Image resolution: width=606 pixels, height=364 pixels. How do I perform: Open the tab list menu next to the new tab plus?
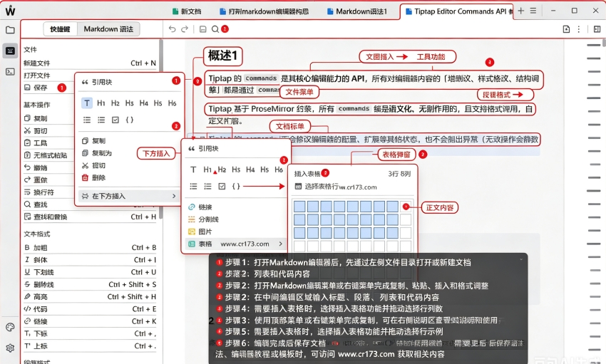(533, 11)
